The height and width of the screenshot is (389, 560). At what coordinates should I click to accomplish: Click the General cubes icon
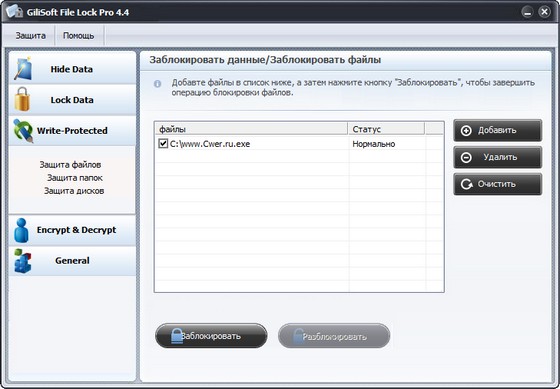pos(22,261)
